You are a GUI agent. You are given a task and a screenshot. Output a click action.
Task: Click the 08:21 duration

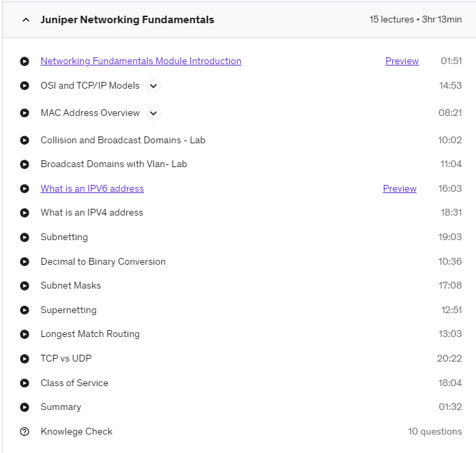pyautogui.click(x=450, y=113)
